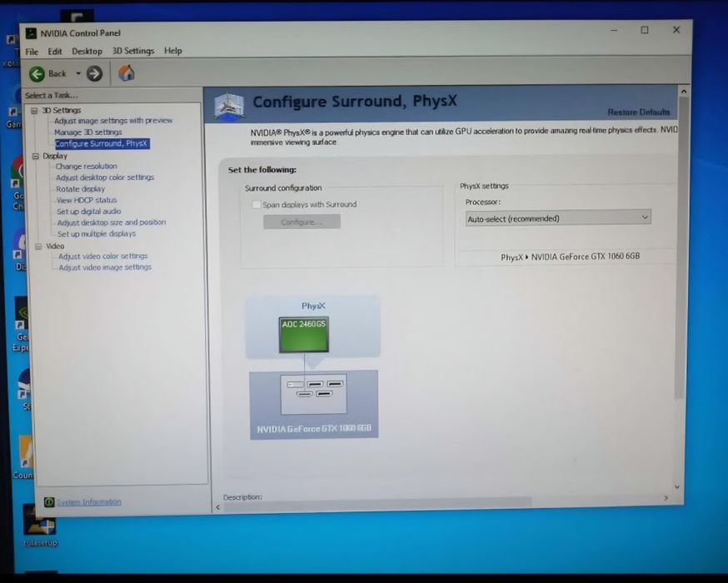The width and height of the screenshot is (728, 583).
Task: Click the vertical scrollbar down arrow
Action: [x=677, y=487]
